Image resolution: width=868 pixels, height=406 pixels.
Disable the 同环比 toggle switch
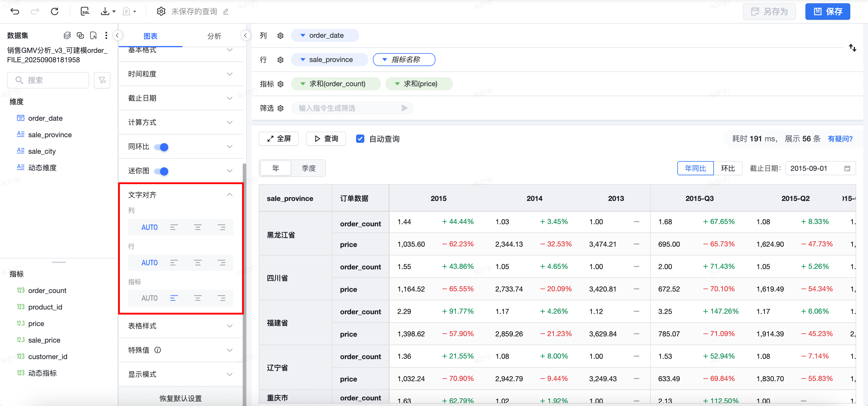(161, 147)
